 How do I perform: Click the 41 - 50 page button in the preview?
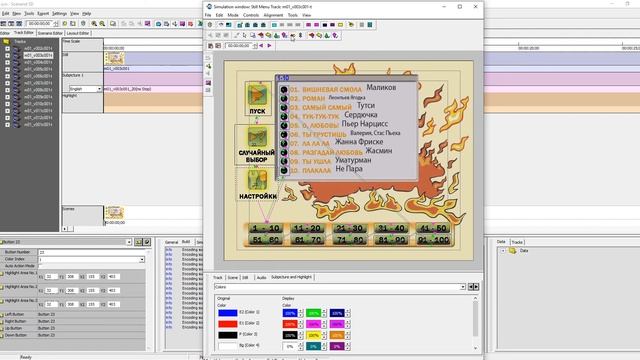pos(433,228)
